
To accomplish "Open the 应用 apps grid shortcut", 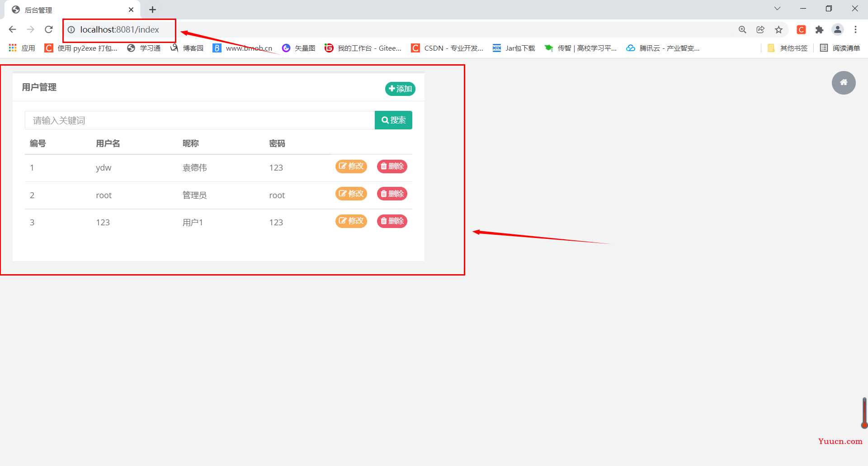I will click(x=22, y=48).
